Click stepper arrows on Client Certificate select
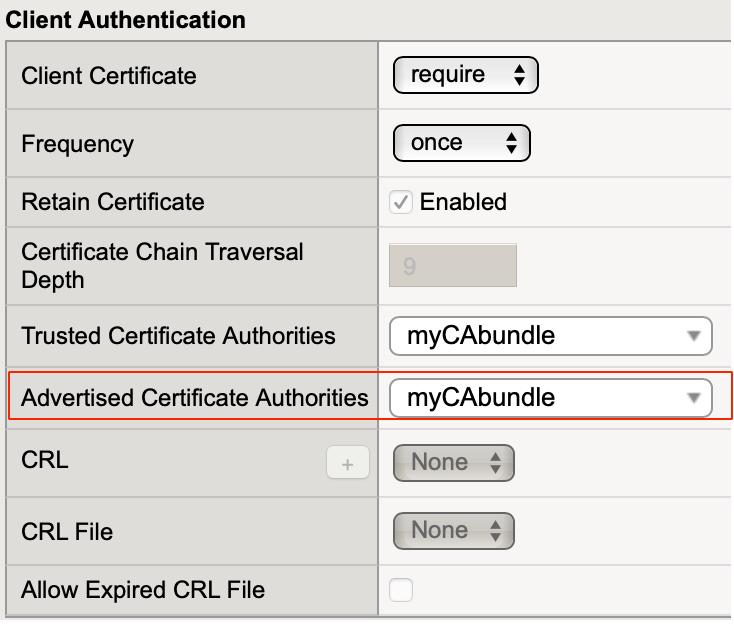 pyautogui.click(x=518, y=75)
